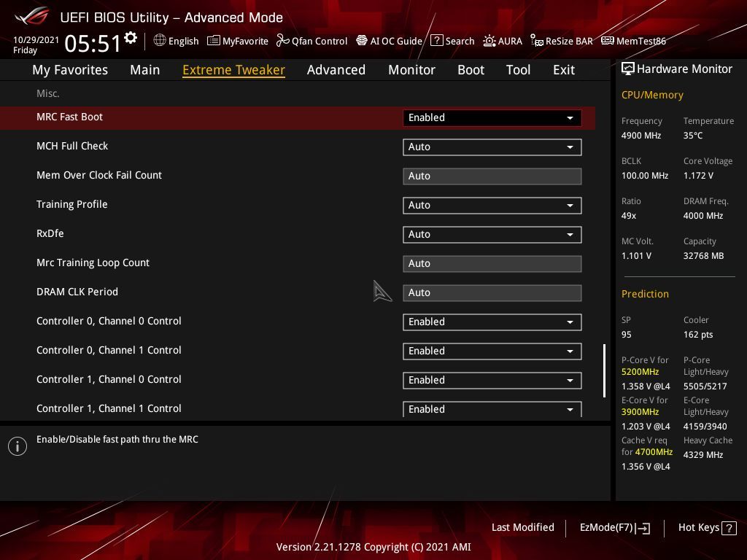747x560 pixels.
Task: Click the globe language icon
Action: click(160, 41)
